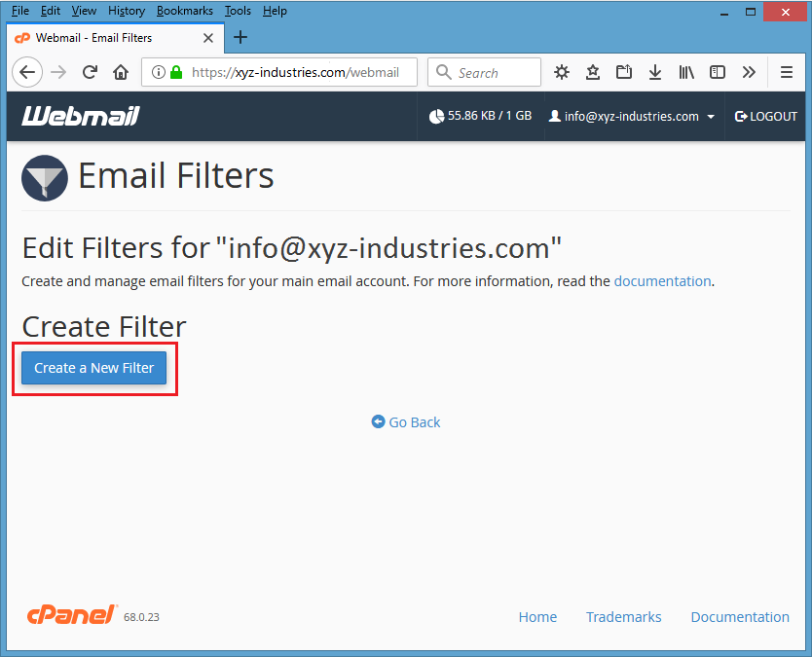The width and height of the screenshot is (812, 657).
Task: Click the Email Filters funnel icon
Action: pos(45,178)
